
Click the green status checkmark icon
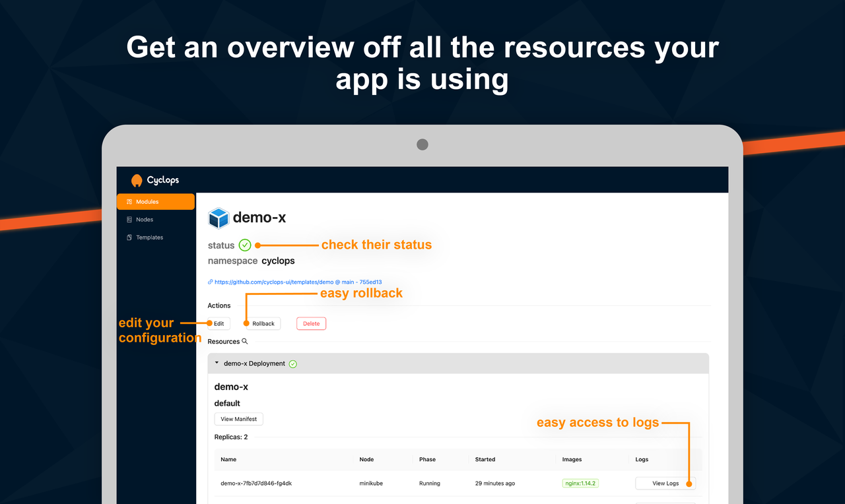245,245
